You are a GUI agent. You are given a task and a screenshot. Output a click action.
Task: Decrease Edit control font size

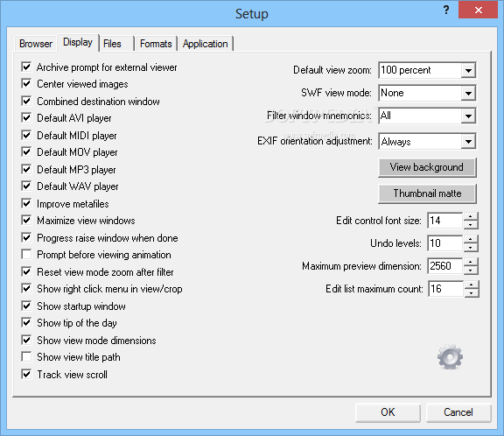tap(471, 225)
